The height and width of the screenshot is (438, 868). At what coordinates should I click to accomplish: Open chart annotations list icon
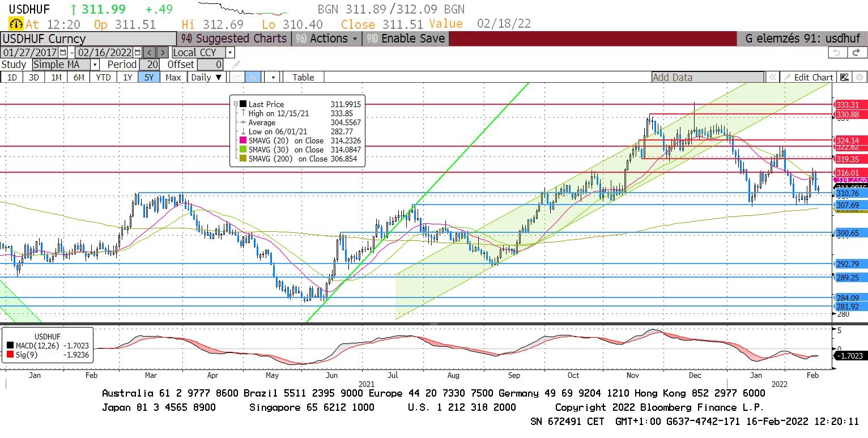845,77
